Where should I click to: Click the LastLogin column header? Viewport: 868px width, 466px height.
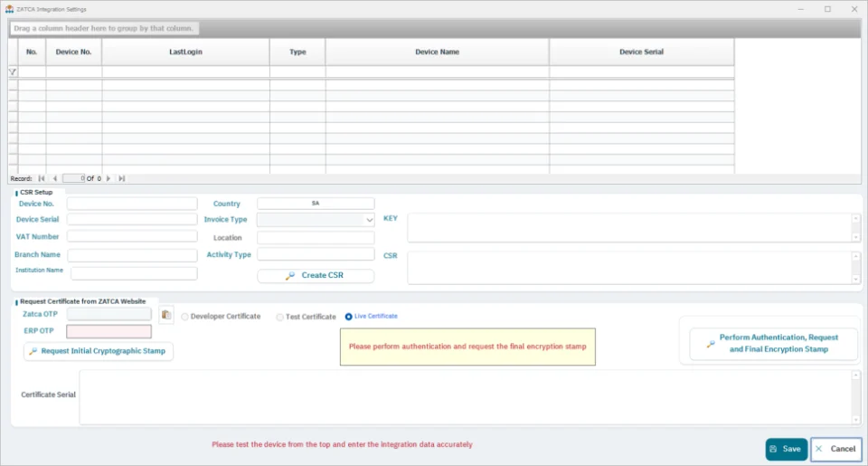pyautogui.click(x=186, y=52)
